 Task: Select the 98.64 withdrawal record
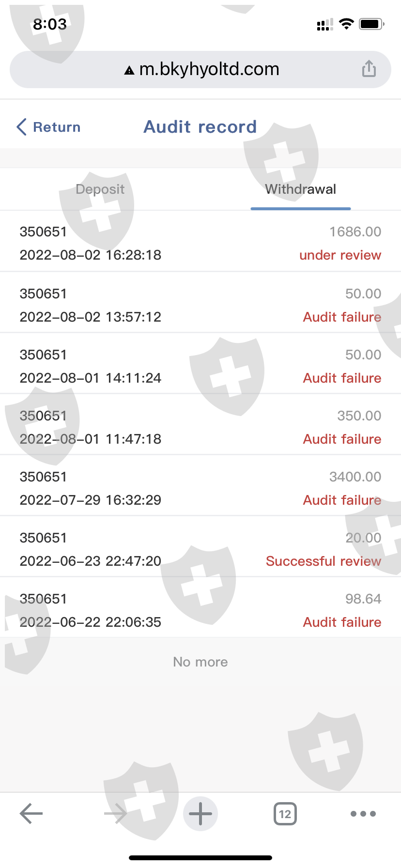tap(200, 610)
